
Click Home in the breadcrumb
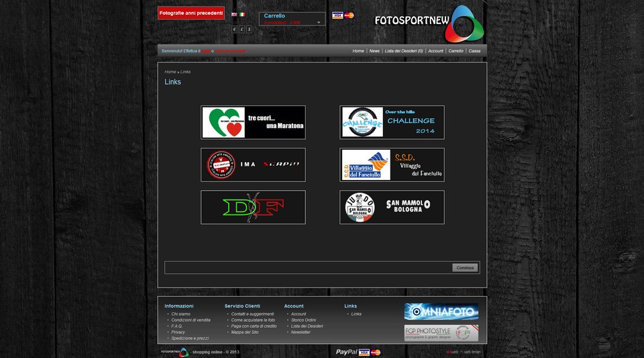click(x=170, y=72)
